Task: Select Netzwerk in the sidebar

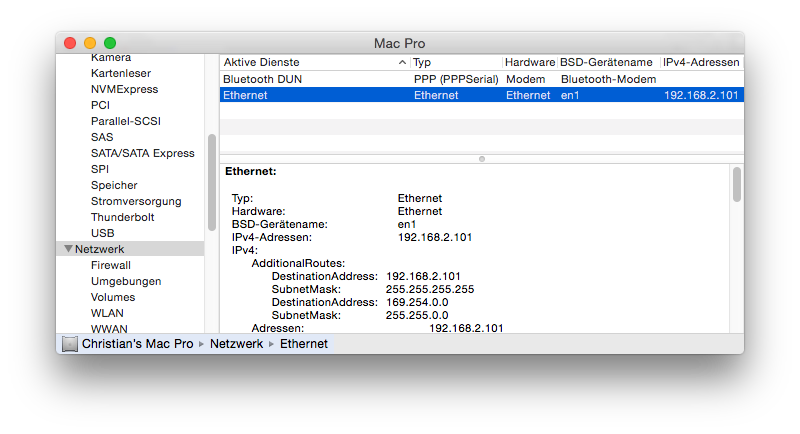Action: (99, 249)
